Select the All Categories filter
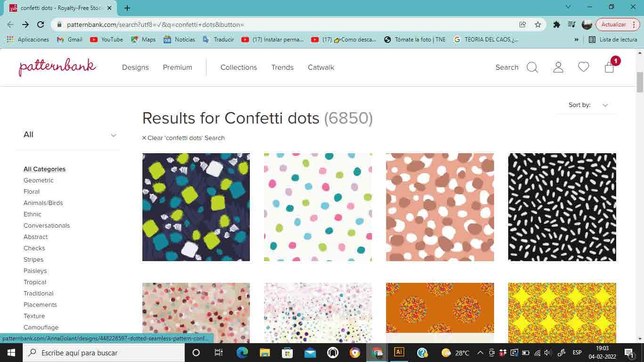 [44, 169]
